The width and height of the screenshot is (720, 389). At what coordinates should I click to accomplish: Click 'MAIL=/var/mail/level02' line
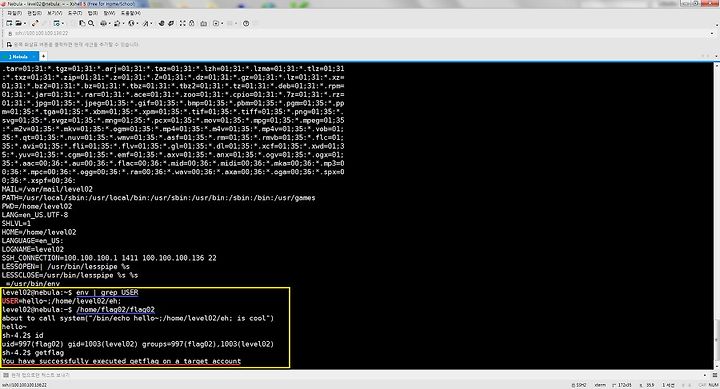click(x=47, y=189)
